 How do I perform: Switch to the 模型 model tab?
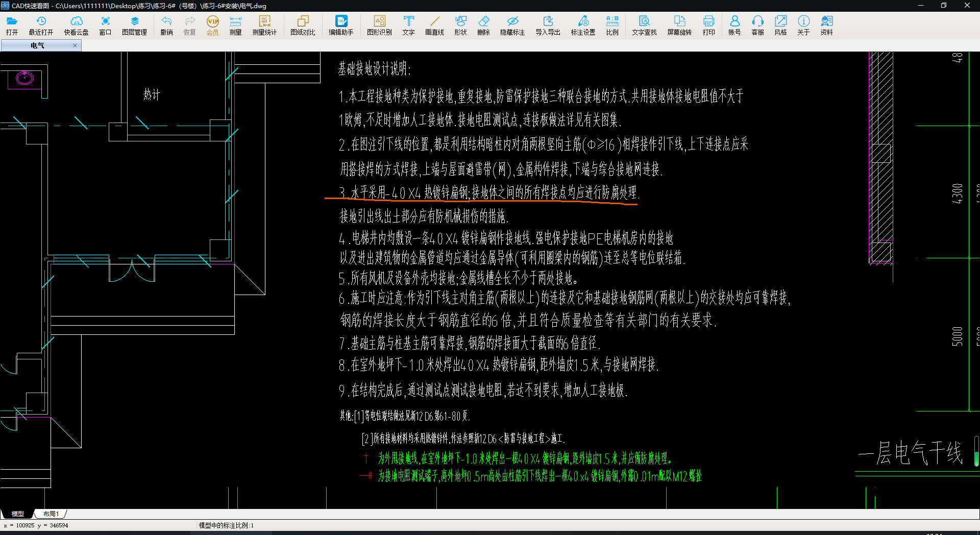tap(18, 514)
